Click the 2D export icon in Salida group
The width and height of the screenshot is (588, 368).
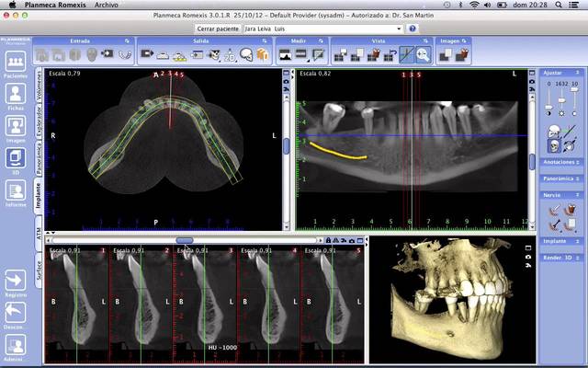tap(230, 55)
